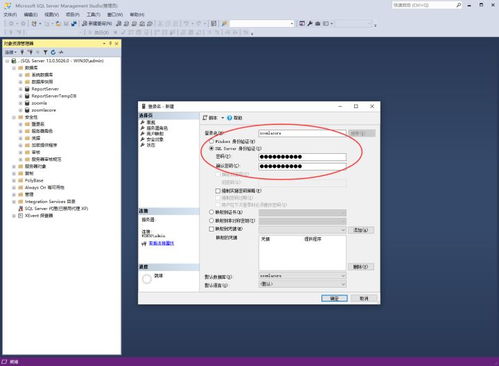The height and width of the screenshot is (366, 499).
Task: Click the open file folder toolbar icon
Action: (x=58, y=24)
